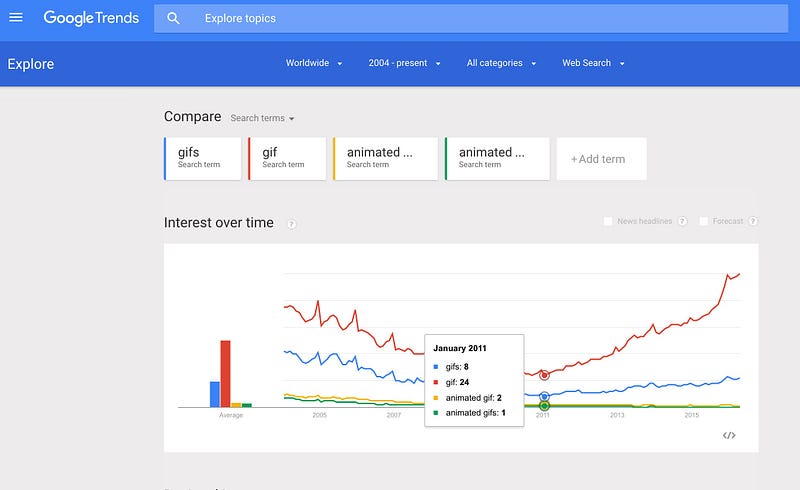Open the hamburger navigation menu
This screenshot has width=800, height=490.
(x=16, y=18)
